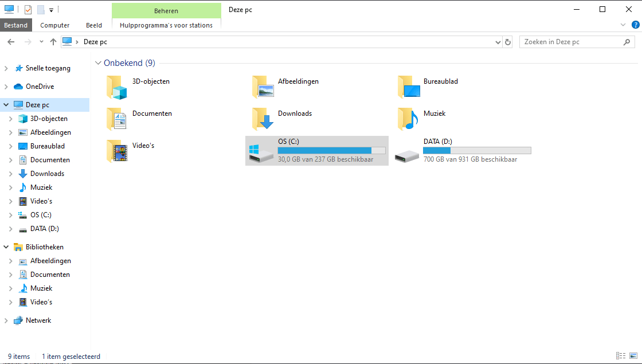Viewport: 642px width, 364px height.
Task: Click the OS (C:) storage usage bar
Action: (x=332, y=151)
